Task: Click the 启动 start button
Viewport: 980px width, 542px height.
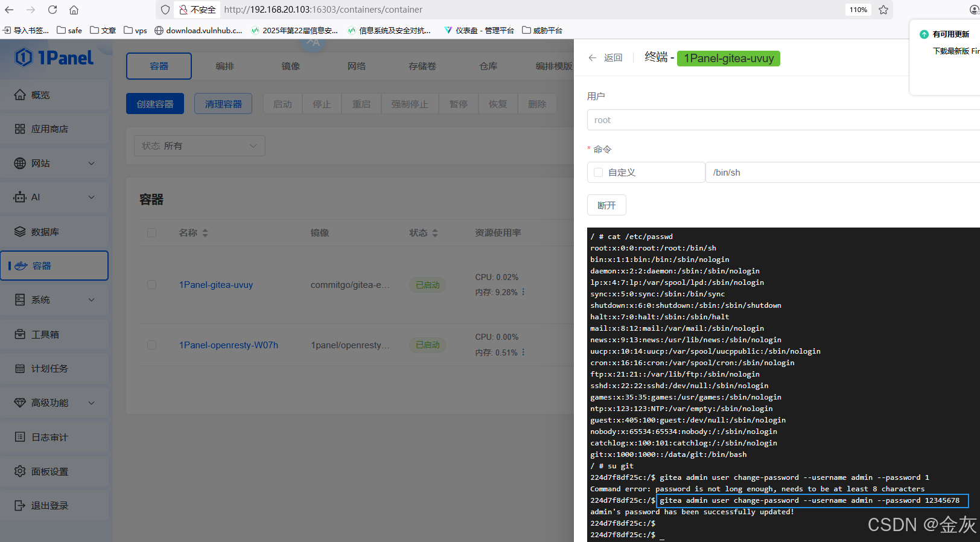Action: pyautogui.click(x=282, y=104)
